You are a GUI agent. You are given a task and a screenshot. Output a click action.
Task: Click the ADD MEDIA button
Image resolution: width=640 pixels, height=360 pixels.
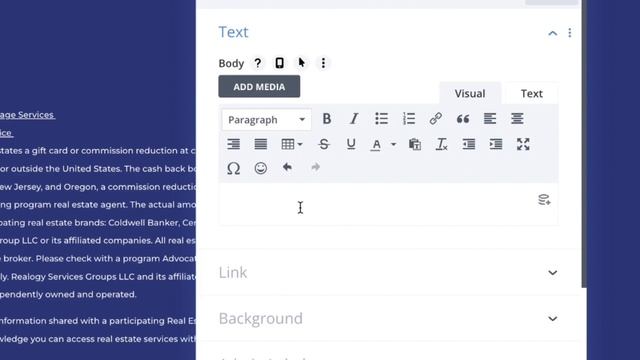[259, 87]
